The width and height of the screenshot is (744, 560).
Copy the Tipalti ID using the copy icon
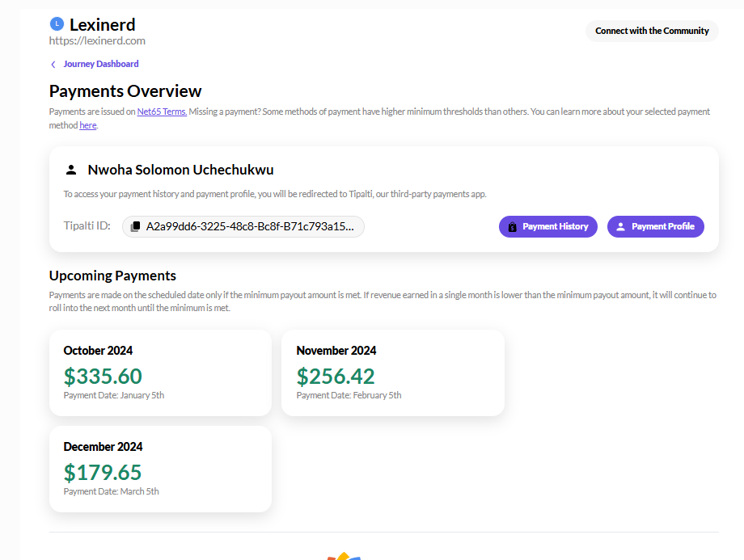click(x=135, y=226)
